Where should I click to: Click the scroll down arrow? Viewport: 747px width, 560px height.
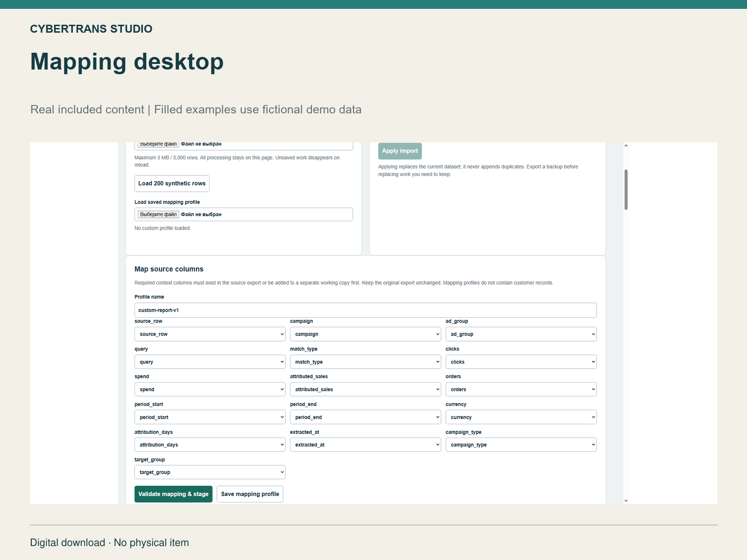626,501
